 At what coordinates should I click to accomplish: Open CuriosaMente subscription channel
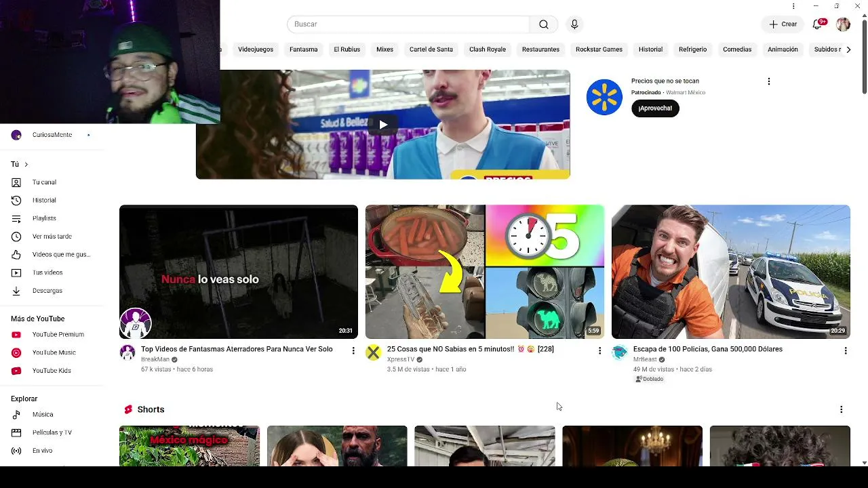[x=52, y=135]
